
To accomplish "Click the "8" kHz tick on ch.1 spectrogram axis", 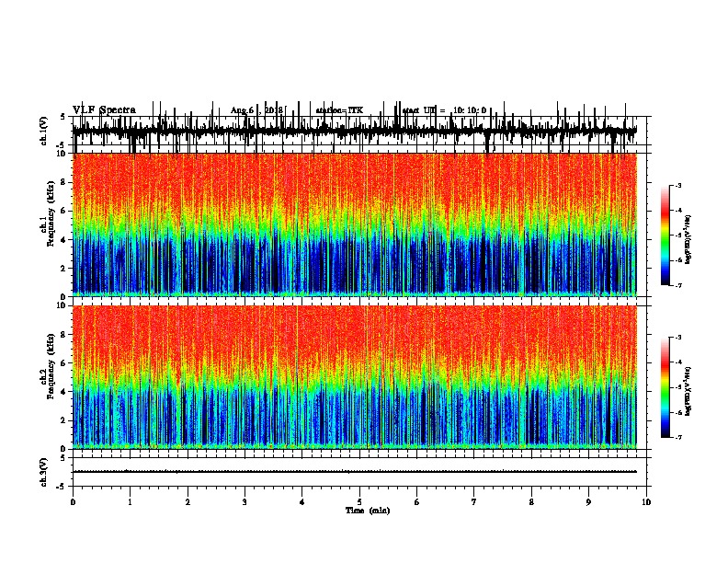I will click(63, 182).
